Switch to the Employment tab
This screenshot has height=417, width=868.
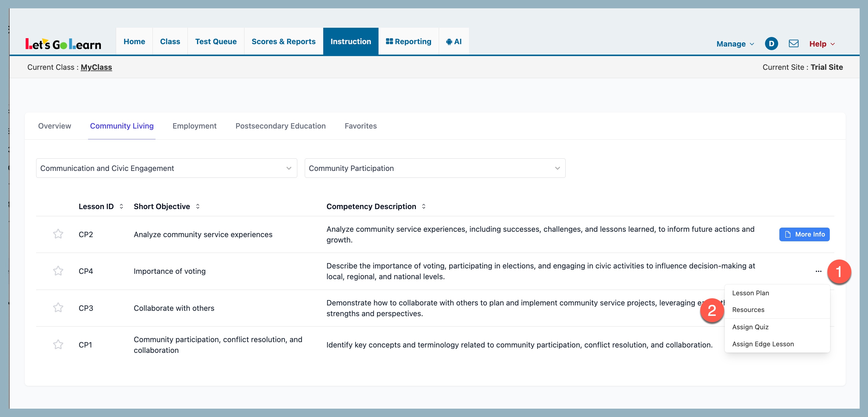pyautogui.click(x=194, y=126)
